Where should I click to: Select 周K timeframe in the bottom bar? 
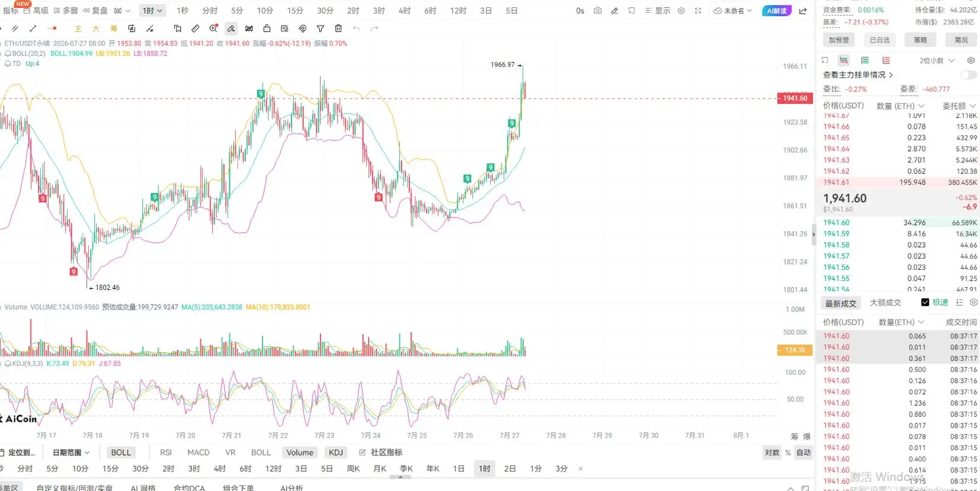click(353, 468)
